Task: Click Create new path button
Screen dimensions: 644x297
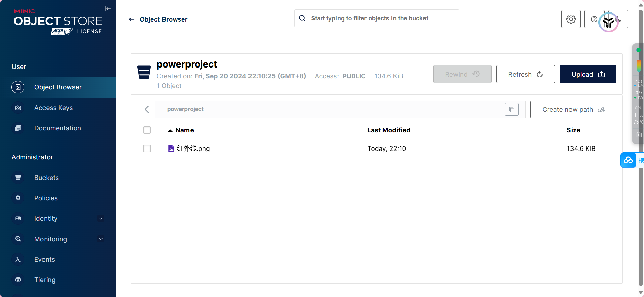Action: pyautogui.click(x=573, y=109)
